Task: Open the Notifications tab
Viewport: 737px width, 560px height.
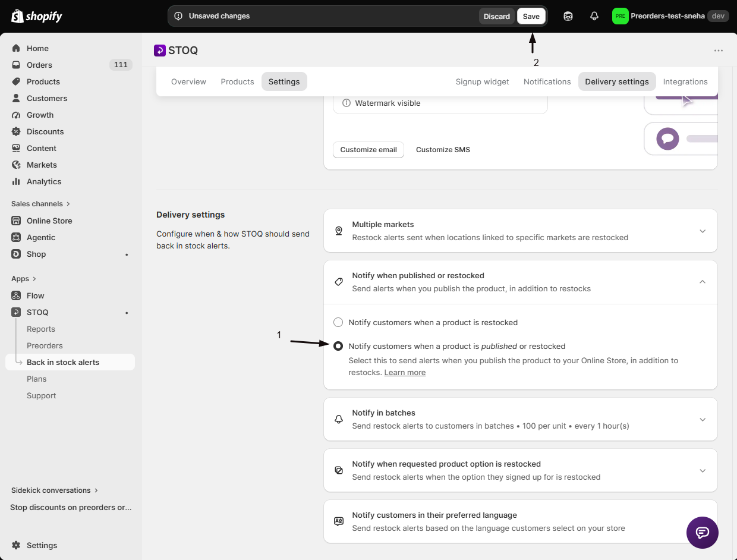Action: click(x=547, y=81)
